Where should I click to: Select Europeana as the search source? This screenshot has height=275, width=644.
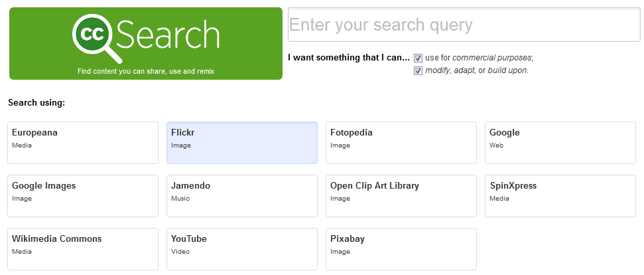click(x=83, y=143)
